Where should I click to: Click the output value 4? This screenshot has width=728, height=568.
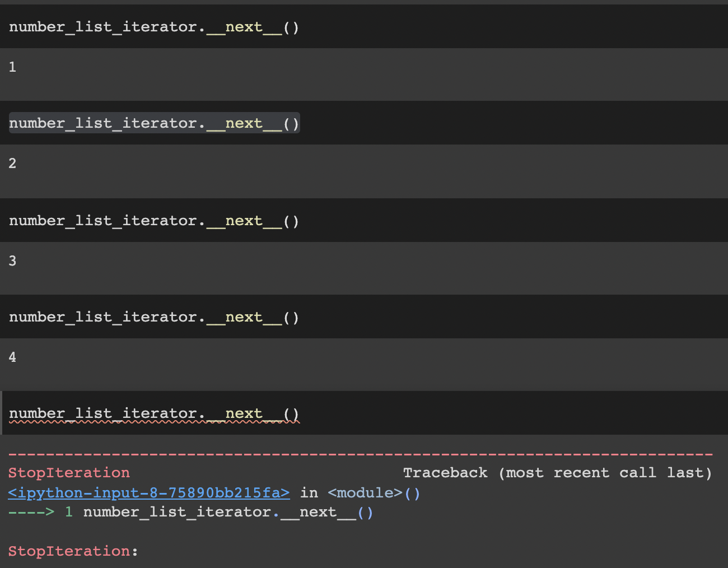(x=12, y=357)
